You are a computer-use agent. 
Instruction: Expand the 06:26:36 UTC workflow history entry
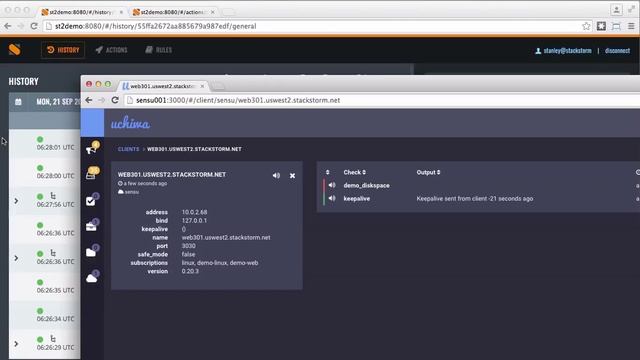[x=16, y=258]
